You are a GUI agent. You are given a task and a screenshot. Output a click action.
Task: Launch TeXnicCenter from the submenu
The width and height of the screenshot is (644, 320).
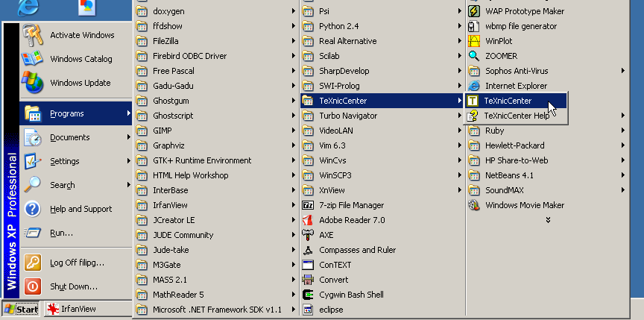[516, 101]
